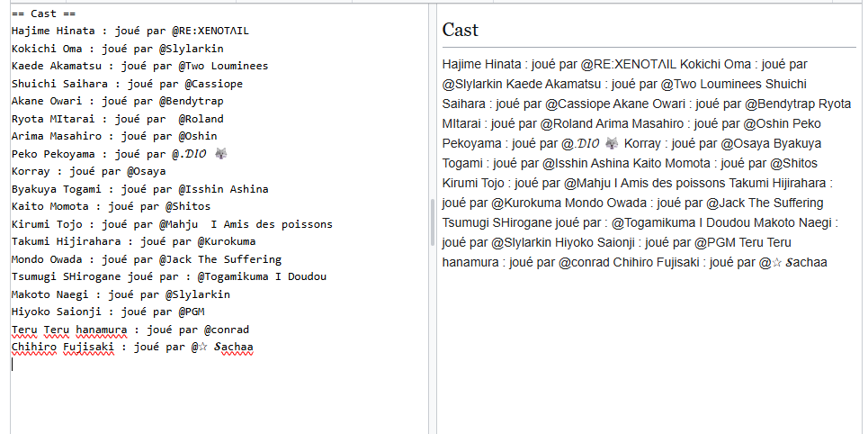Click the 'Kaito Momota' line in the editor
The image size is (868, 434).
[111, 207]
